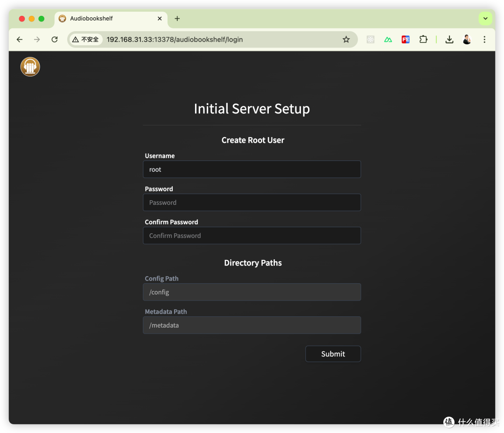
Task: Go back to the previous page
Action: coord(20,40)
